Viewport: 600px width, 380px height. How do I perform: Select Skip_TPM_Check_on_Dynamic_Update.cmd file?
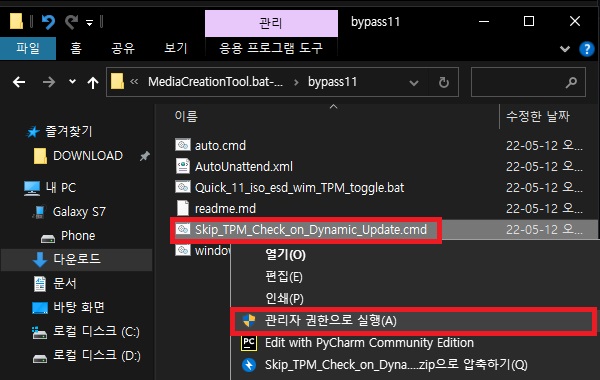pos(311,230)
